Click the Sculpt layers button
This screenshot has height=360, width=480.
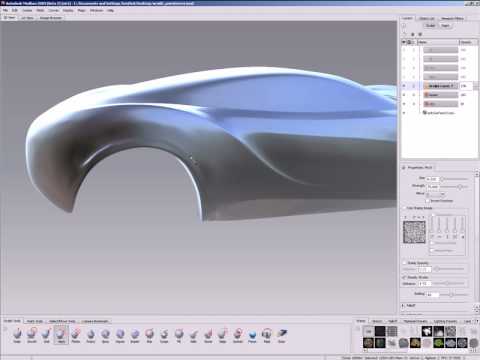(430, 26)
